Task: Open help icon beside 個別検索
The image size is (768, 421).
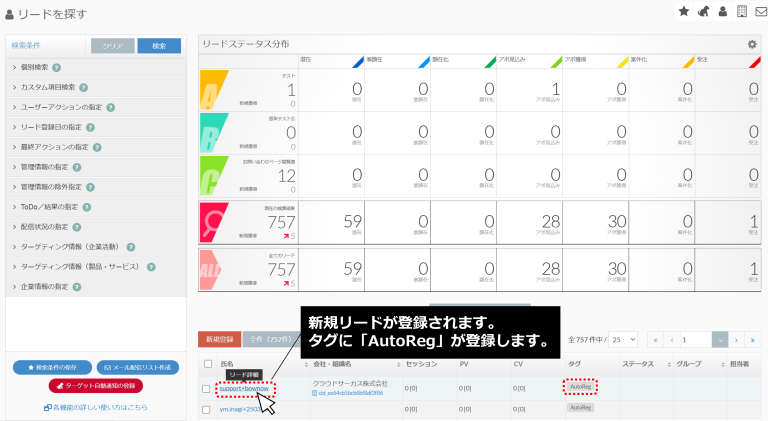Action: pyautogui.click(x=56, y=68)
